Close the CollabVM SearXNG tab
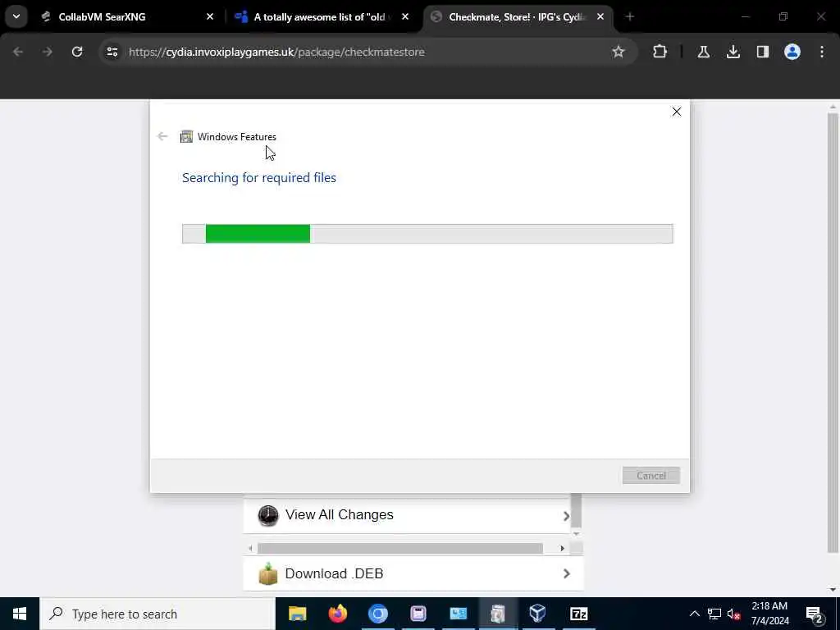This screenshot has height=630, width=840. pyautogui.click(x=210, y=16)
